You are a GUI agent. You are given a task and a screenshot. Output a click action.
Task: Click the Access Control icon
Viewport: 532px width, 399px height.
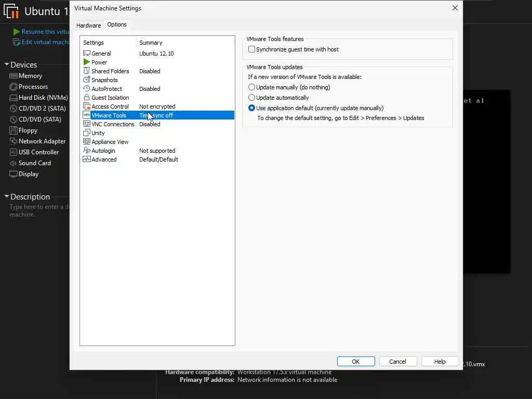click(x=87, y=106)
